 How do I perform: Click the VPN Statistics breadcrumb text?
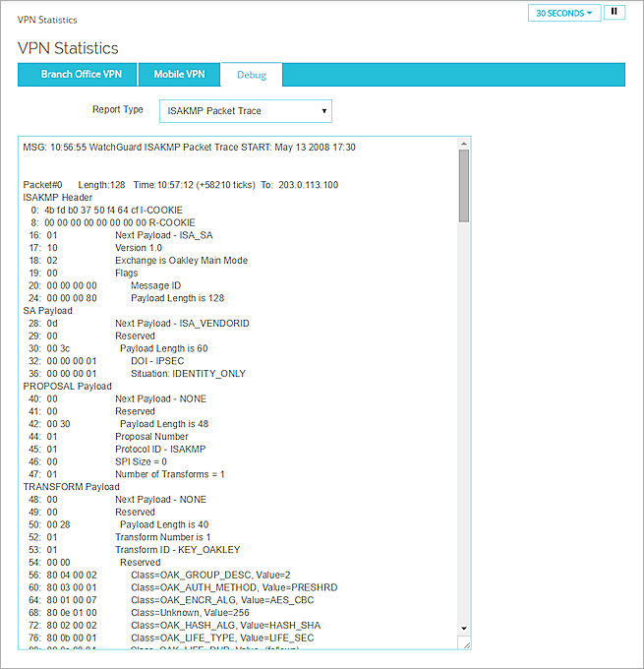(47, 20)
